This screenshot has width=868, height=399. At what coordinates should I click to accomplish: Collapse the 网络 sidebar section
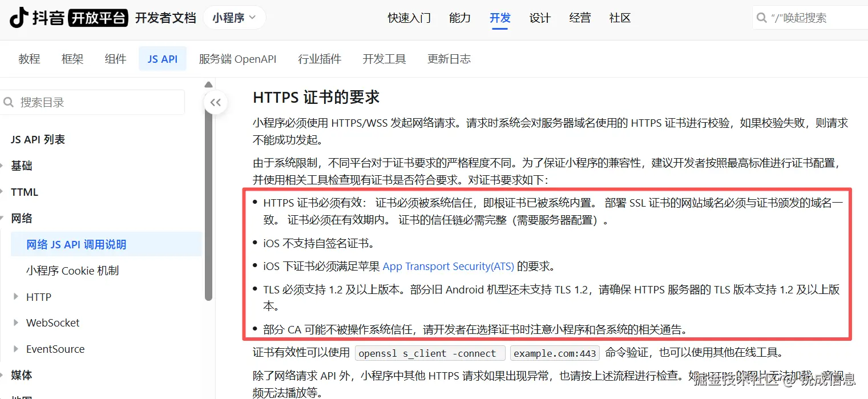tap(21, 217)
